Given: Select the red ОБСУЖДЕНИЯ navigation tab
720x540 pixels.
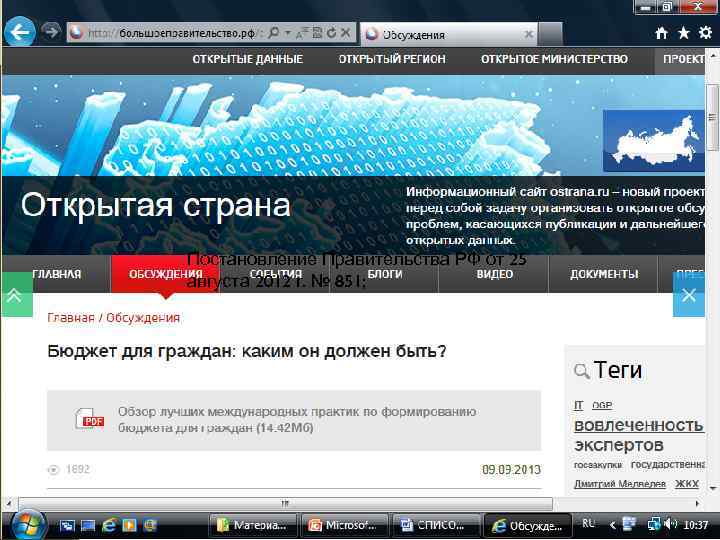Looking at the screenshot, I should coord(165,274).
